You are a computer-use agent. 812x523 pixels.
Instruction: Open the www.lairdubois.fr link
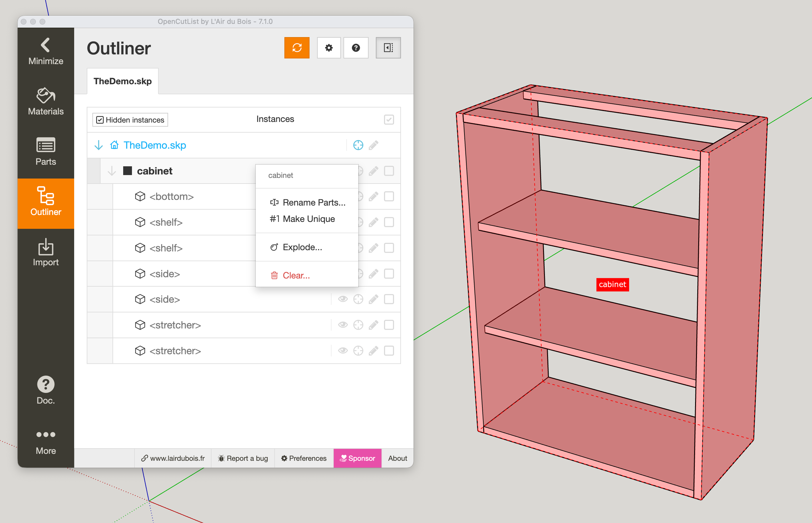click(173, 458)
